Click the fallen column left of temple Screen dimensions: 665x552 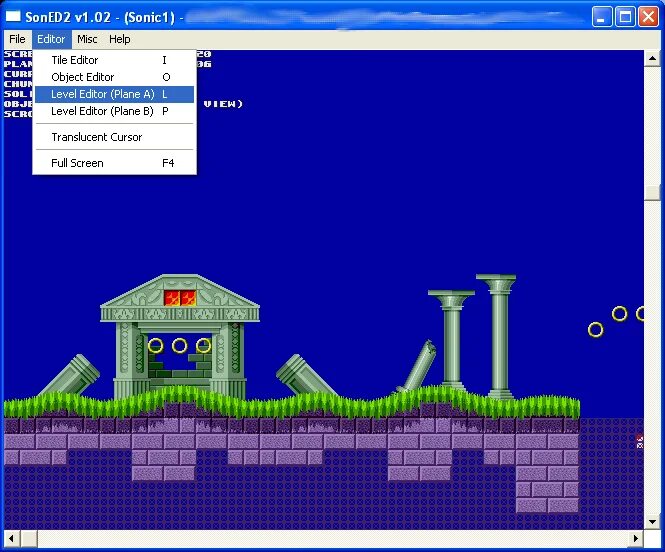(72, 374)
